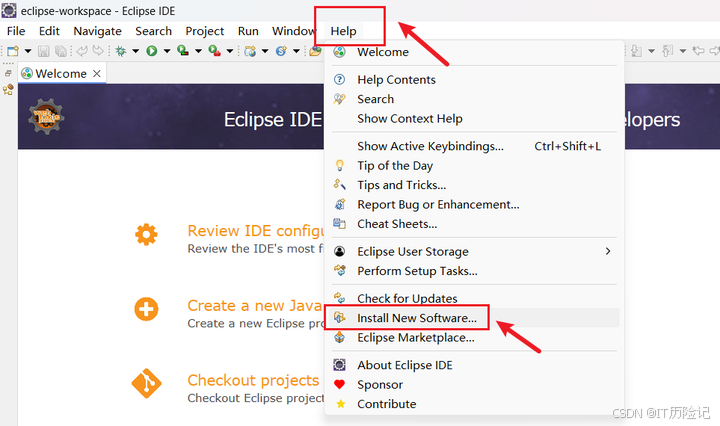Choose Check for Updates entry
This screenshot has width=720, height=426.
(474, 298)
